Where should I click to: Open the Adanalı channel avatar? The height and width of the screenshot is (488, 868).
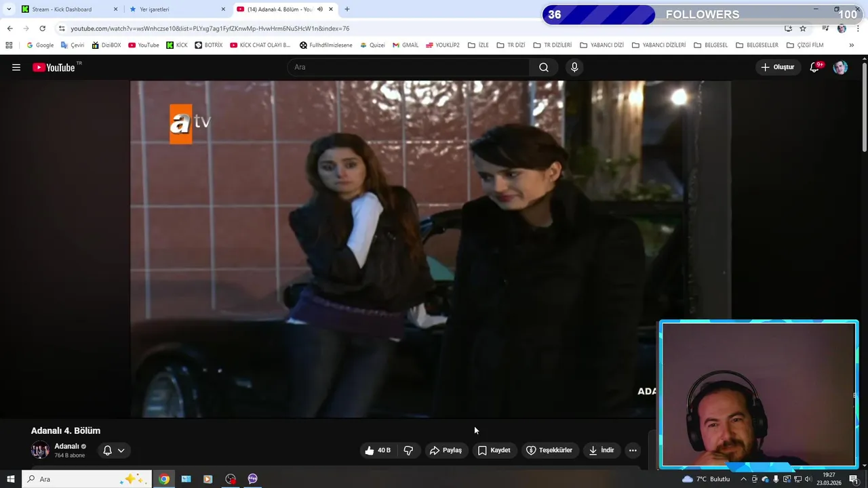click(40, 450)
